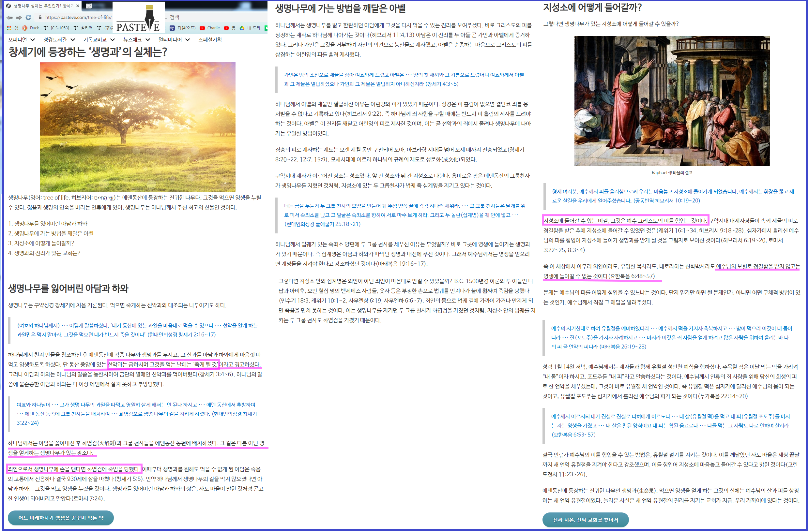
Task: Click the 창세기 3:22~24 blue quotation
Action: 137,414
